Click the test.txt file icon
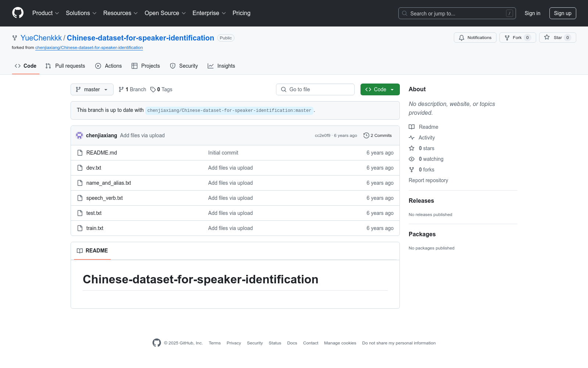Image resolution: width=588 pixels, height=368 pixels. coord(80,213)
